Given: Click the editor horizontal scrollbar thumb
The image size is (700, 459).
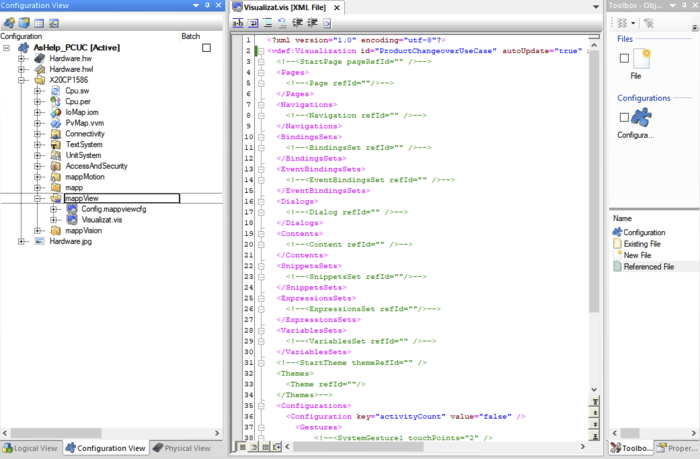Looking at the screenshot, I should [x=358, y=446].
